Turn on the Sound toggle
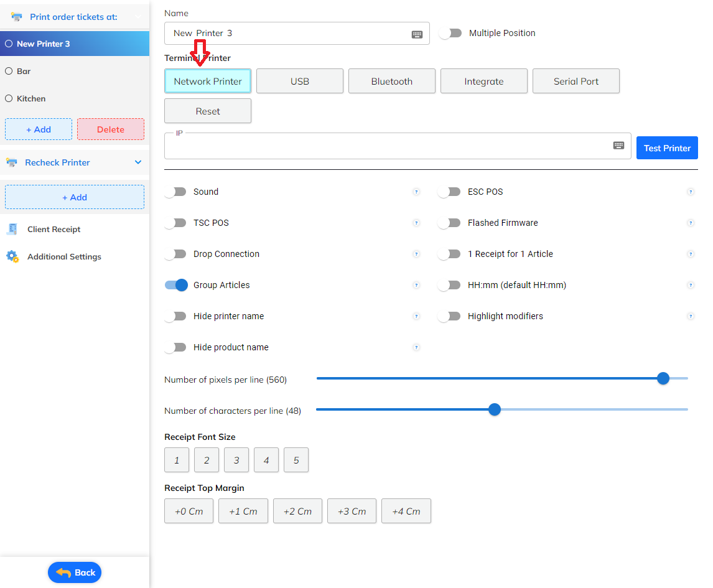This screenshot has height=588, width=713. coord(175,192)
